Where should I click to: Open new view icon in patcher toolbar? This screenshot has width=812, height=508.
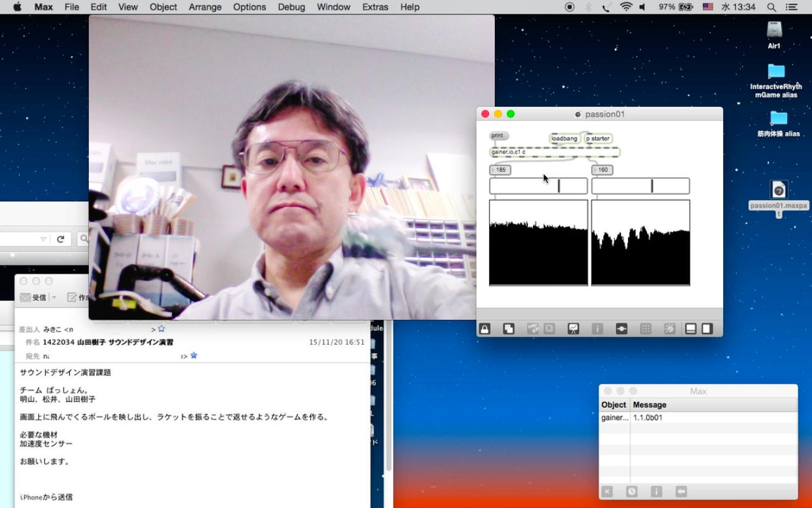(508, 329)
